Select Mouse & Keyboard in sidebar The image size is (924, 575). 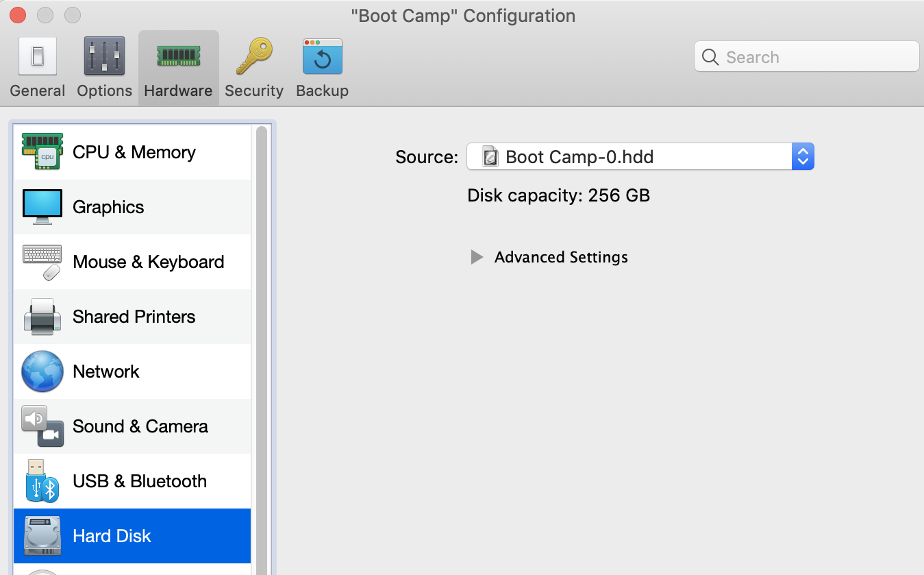pyautogui.click(x=148, y=262)
